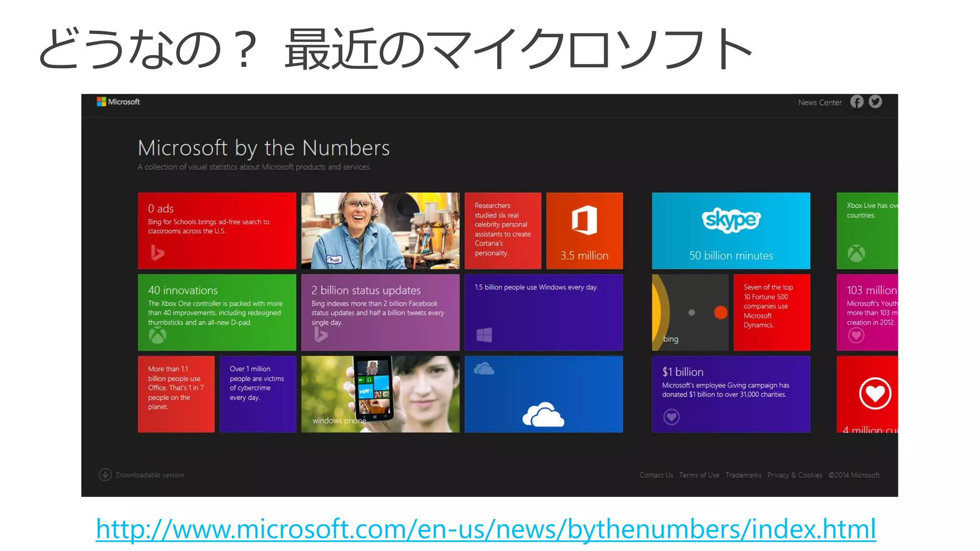This screenshot has height=551, width=980.
Task: Click Privacy & Cookies footer link
Action: click(794, 475)
